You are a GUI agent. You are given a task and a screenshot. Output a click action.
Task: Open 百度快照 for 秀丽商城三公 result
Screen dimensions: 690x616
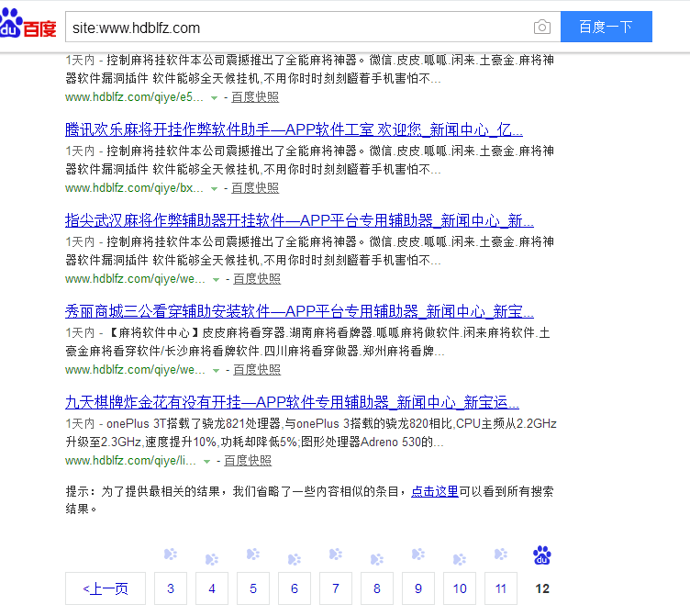point(257,370)
